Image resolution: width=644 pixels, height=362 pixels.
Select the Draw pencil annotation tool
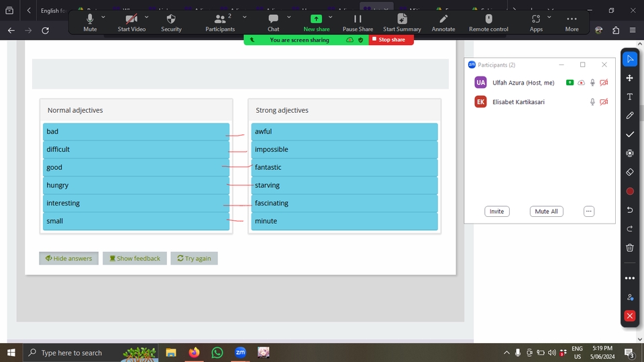pos(630,116)
